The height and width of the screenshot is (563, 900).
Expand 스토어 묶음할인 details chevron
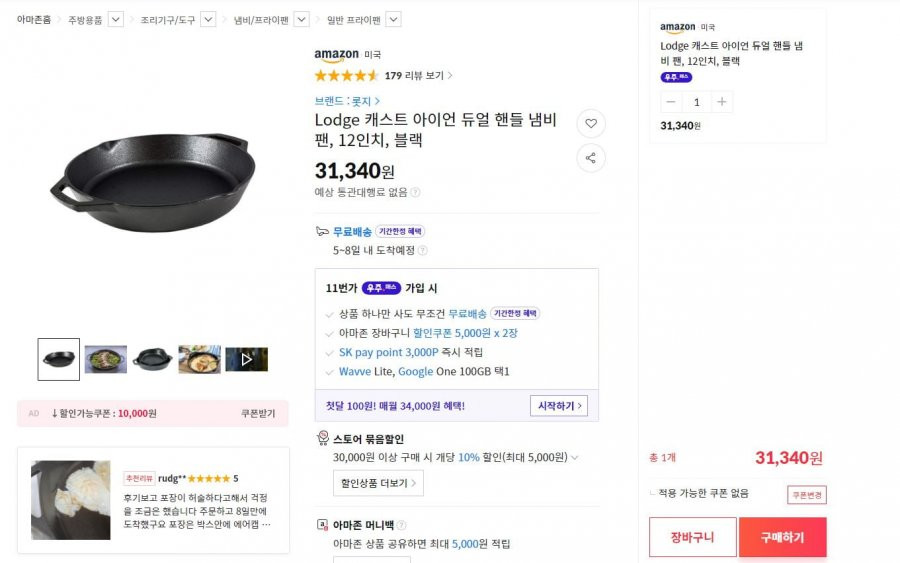(575, 457)
